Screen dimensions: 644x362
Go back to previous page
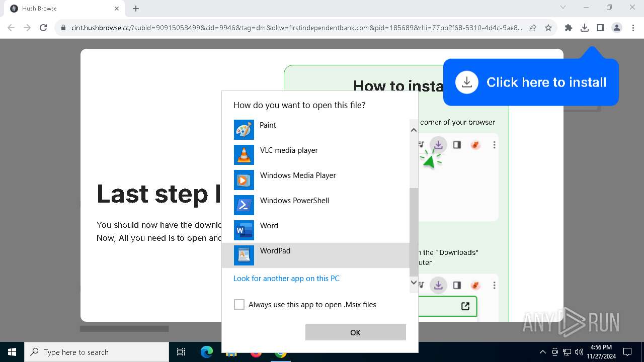tap(11, 28)
